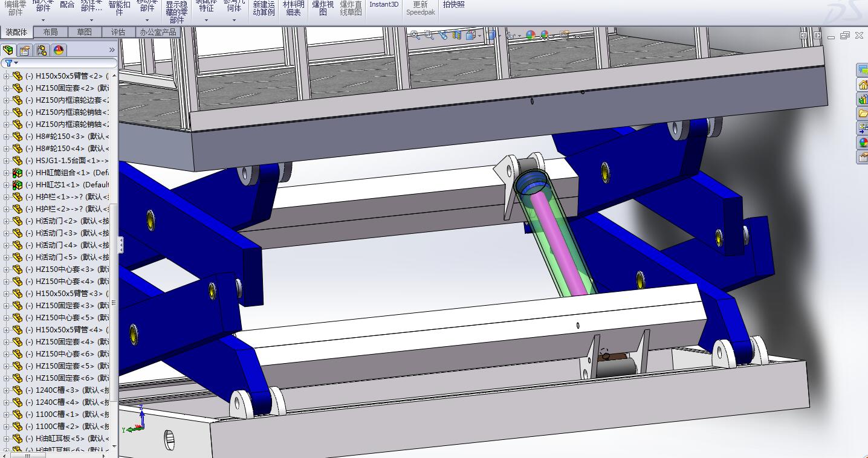Click the feature tree scroll-up arrow
Image resolution: width=868 pixels, height=458 pixels.
[x=114, y=75]
